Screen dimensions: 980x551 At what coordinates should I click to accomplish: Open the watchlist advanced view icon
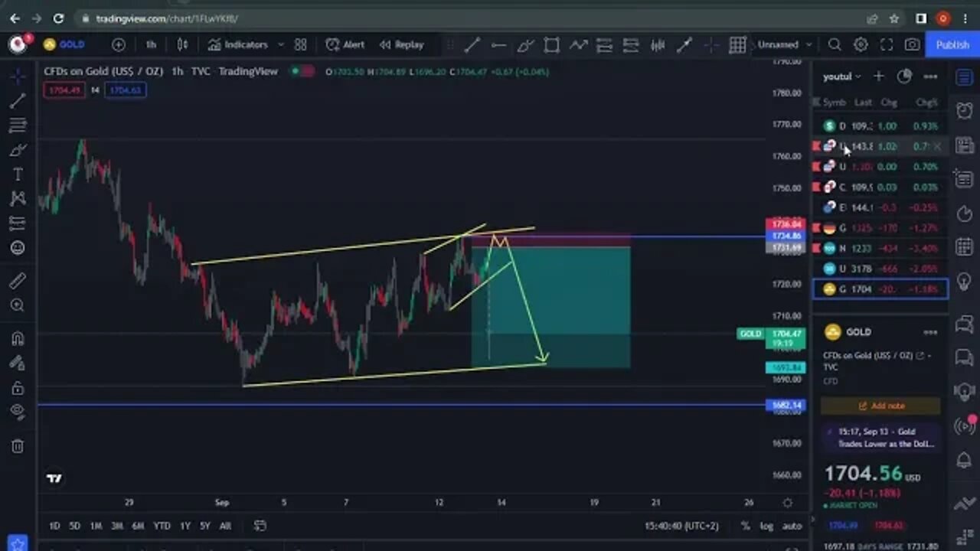pyautogui.click(x=904, y=76)
